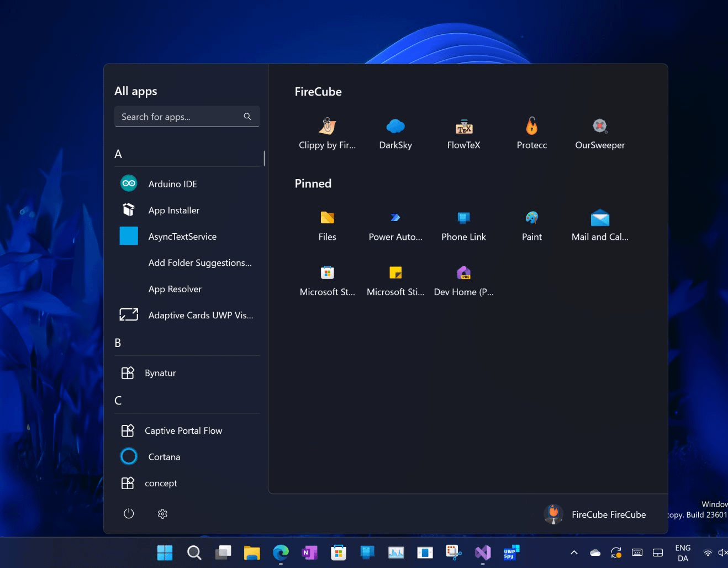Click the Windows Start button on taskbar

[x=165, y=552]
